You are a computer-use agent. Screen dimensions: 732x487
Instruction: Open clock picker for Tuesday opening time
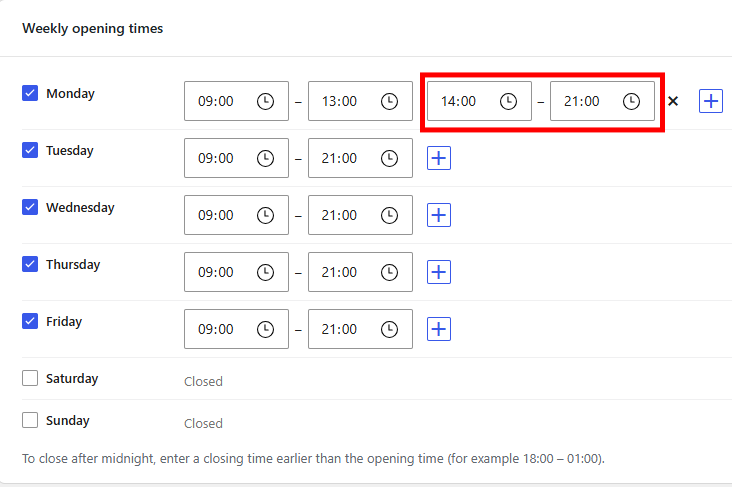pyautogui.click(x=265, y=158)
